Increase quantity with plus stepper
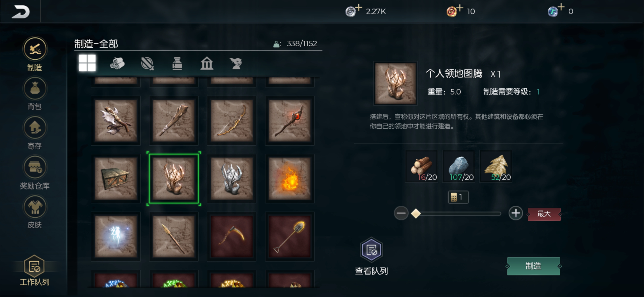Viewport: 644px width, 297px height. click(515, 213)
